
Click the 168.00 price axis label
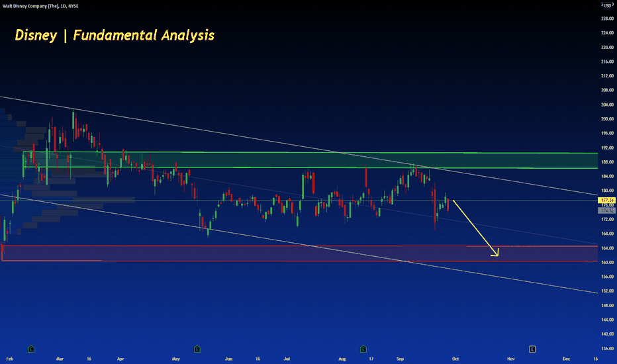click(607, 234)
